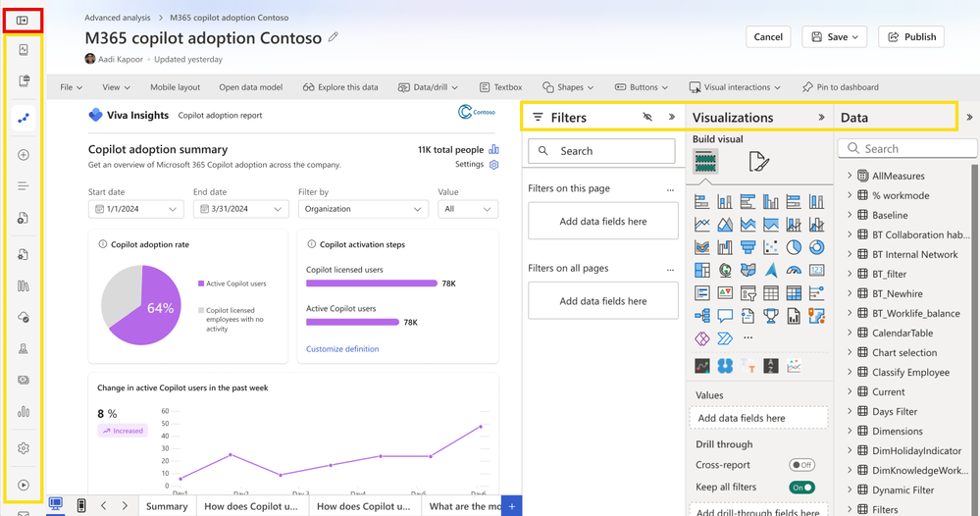Switch to mobile phone layout icon

tap(81, 505)
